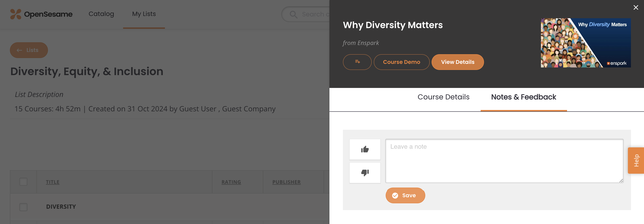Sort by the RATING column
The width and height of the screenshot is (644, 224).
(231, 182)
